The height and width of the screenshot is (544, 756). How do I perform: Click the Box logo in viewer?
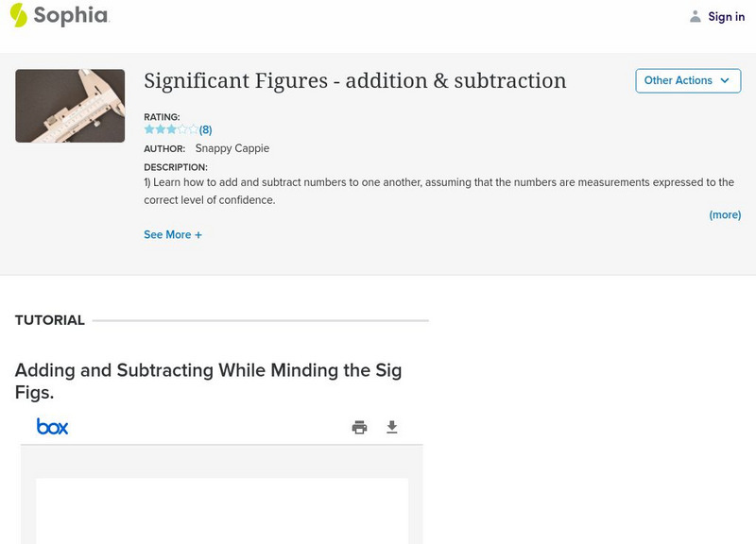53,427
